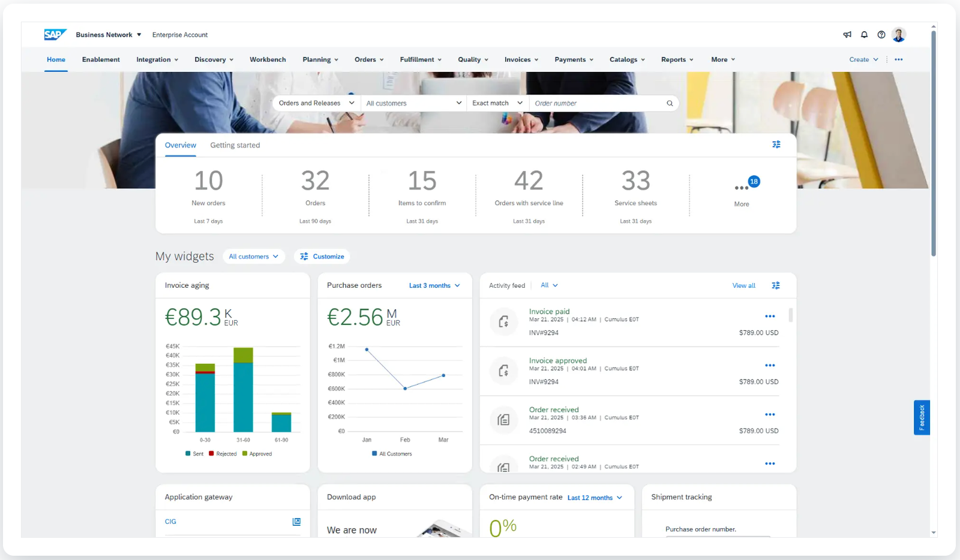
Task: Expand the Orders and Releases dropdown
Action: 316,103
